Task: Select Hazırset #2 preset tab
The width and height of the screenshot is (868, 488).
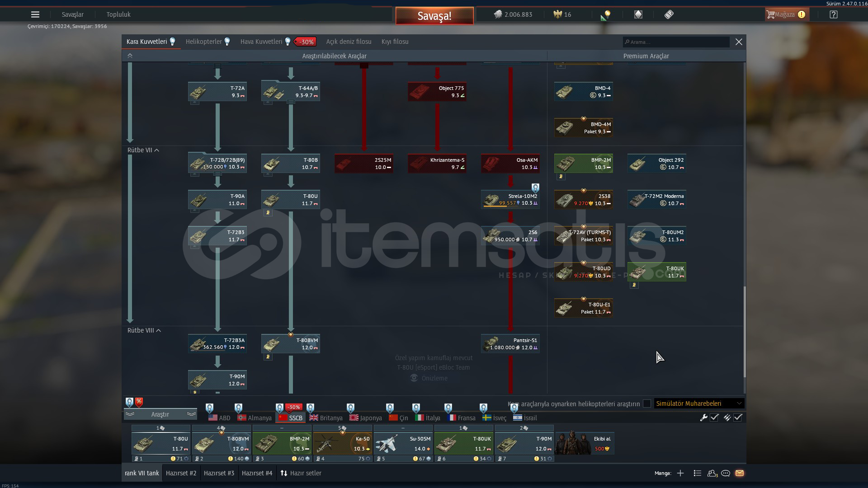Action: [181, 473]
